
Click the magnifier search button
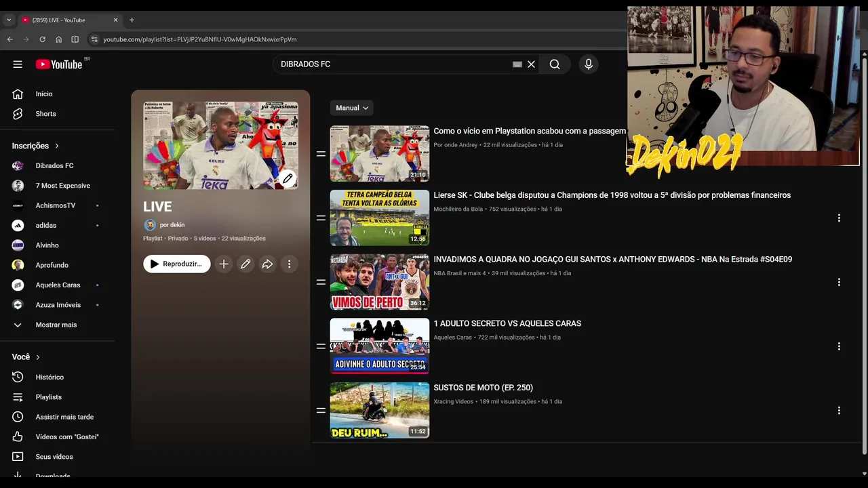(555, 64)
